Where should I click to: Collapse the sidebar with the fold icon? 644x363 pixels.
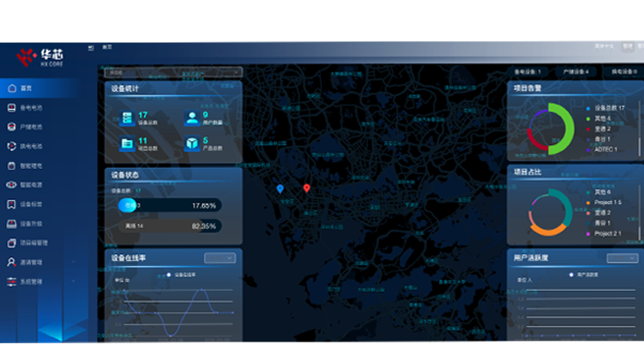pyautogui.click(x=91, y=47)
